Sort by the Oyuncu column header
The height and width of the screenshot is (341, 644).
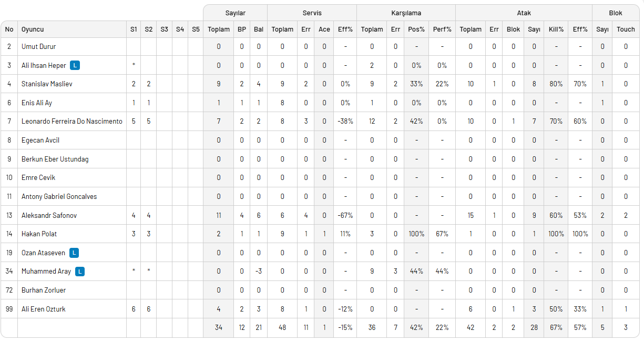tap(33, 29)
